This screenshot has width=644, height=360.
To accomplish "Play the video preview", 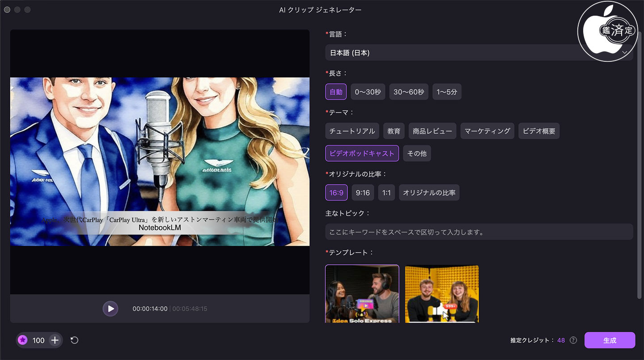I will tap(110, 309).
